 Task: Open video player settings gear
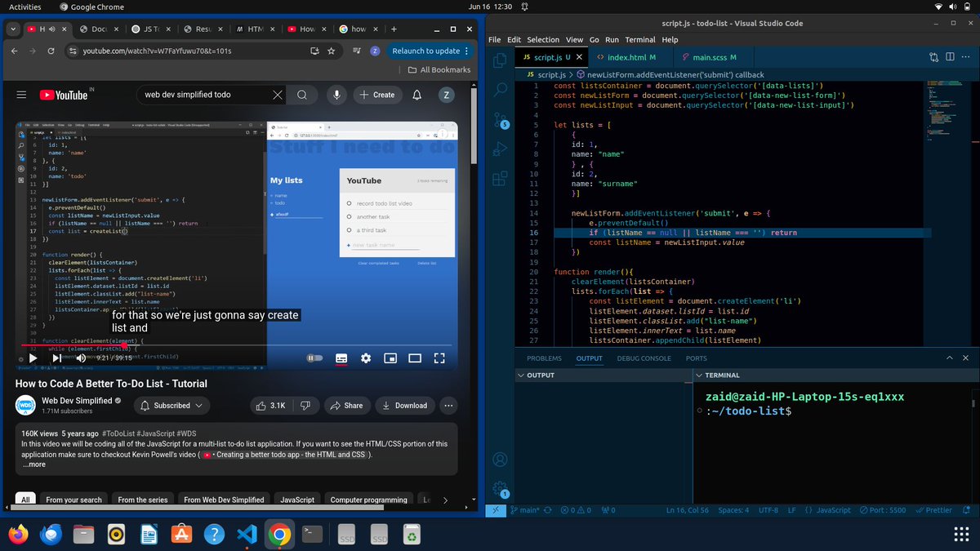366,358
